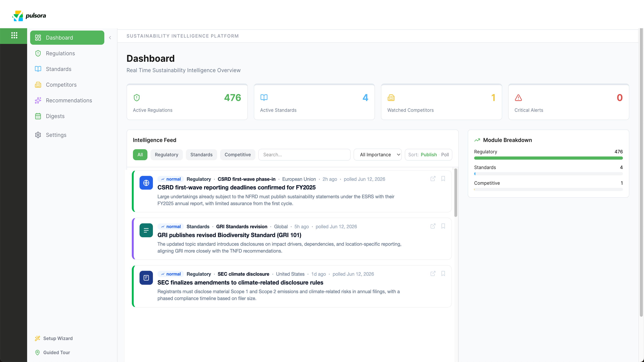Click the Guided Tour pin icon
Image resolution: width=644 pixels, height=362 pixels.
click(37, 353)
